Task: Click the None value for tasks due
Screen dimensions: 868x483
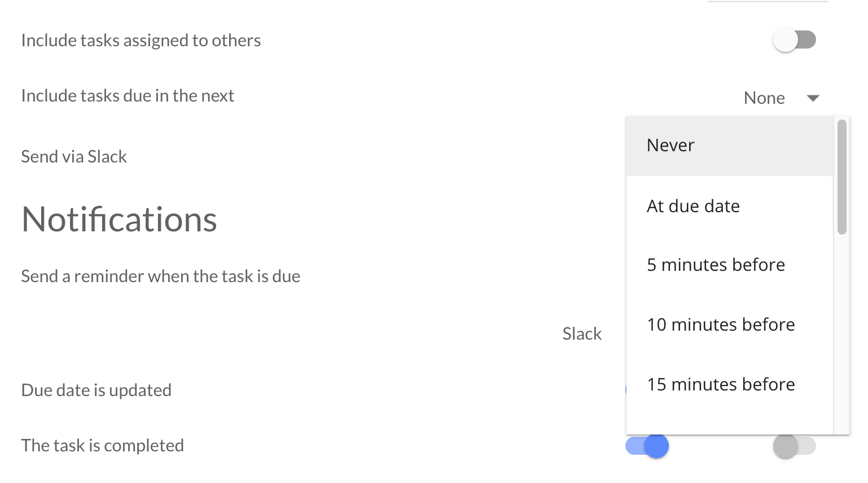Action: 764,98
